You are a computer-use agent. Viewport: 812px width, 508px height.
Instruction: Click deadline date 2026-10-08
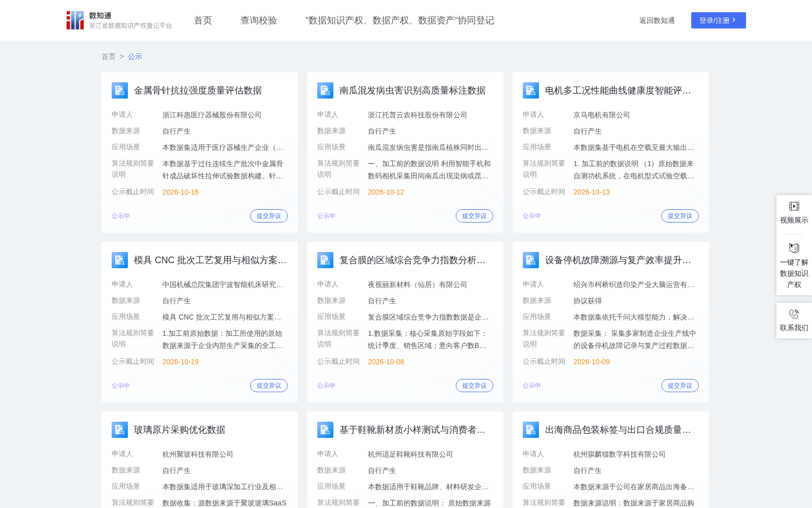[x=386, y=362]
